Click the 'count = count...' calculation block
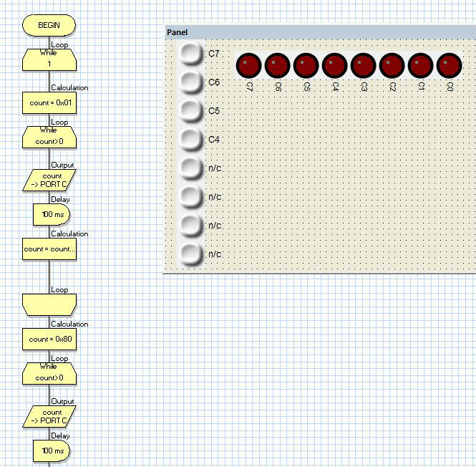The height and width of the screenshot is (467, 476). [49, 249]
